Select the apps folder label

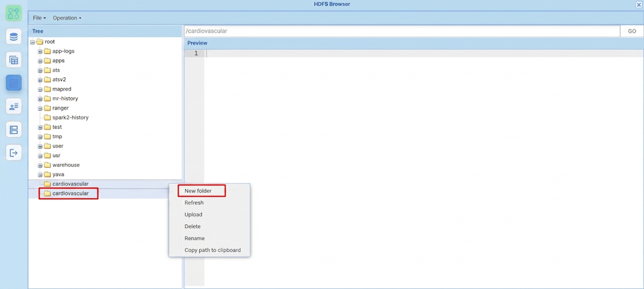[58, 61]
